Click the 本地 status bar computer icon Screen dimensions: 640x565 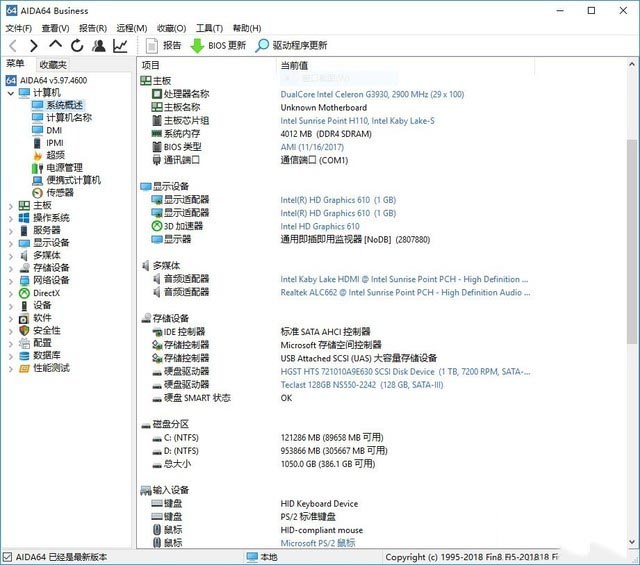252,557
